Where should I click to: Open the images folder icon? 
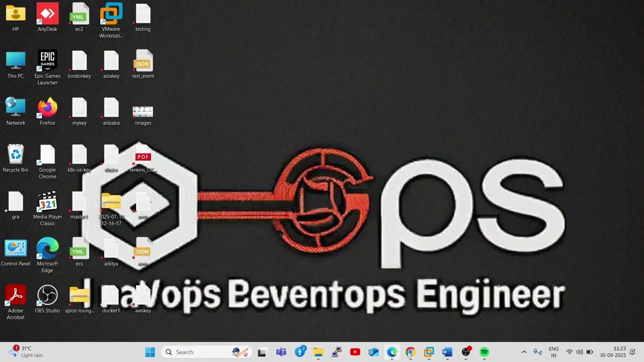click(x=143, y=115)
